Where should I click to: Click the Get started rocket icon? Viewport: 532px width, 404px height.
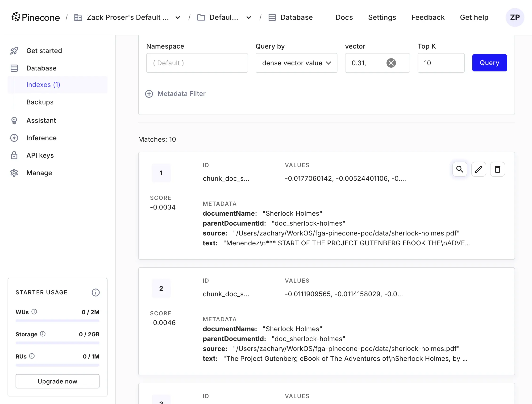(x=14, y=51)
